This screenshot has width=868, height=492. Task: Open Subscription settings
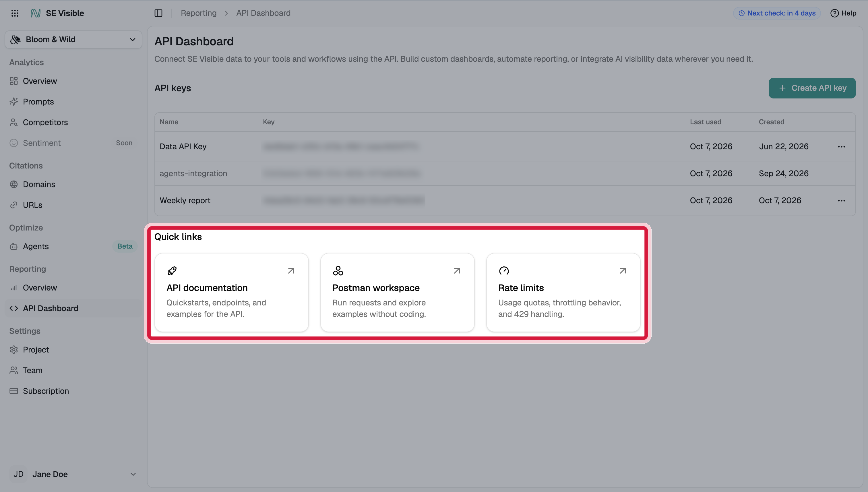coord(73,391)
